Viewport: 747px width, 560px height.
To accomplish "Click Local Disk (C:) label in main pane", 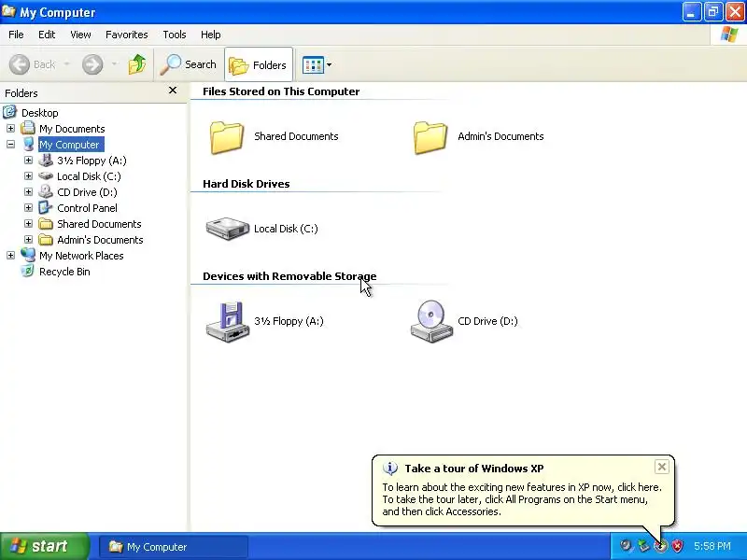I will [x=286, y=229].
